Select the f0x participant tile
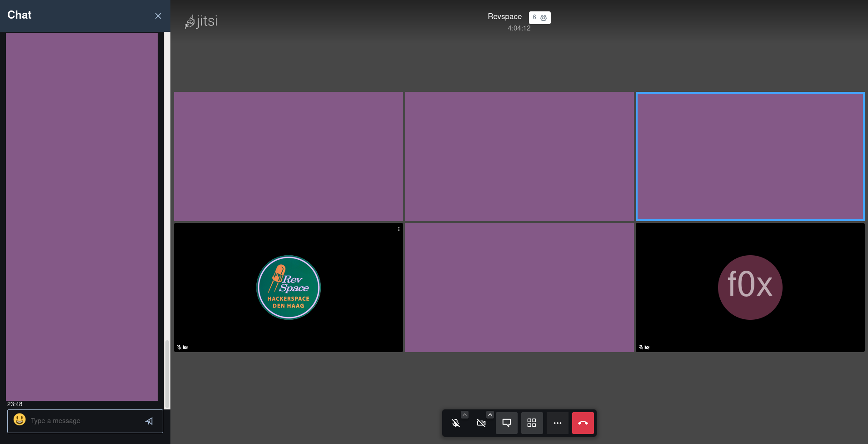868x444 pixels. 750,288
